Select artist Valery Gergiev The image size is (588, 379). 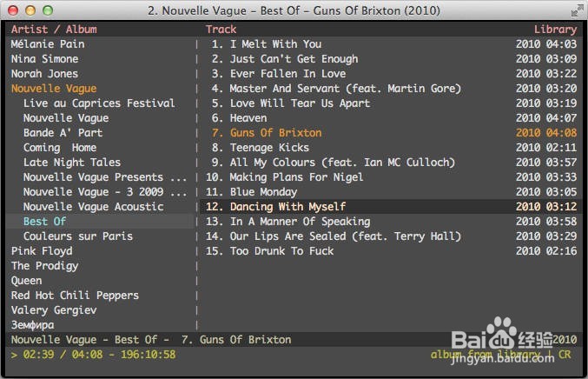tap(54, 310)
